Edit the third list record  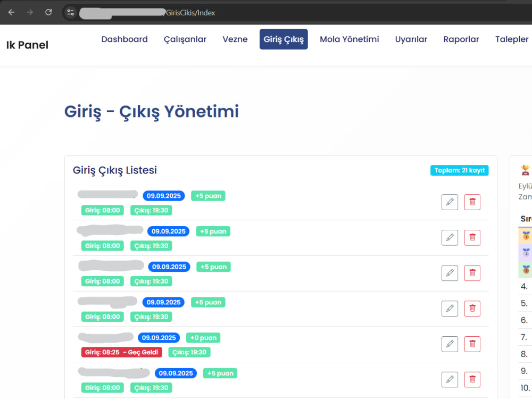click(x=450, y=273)
